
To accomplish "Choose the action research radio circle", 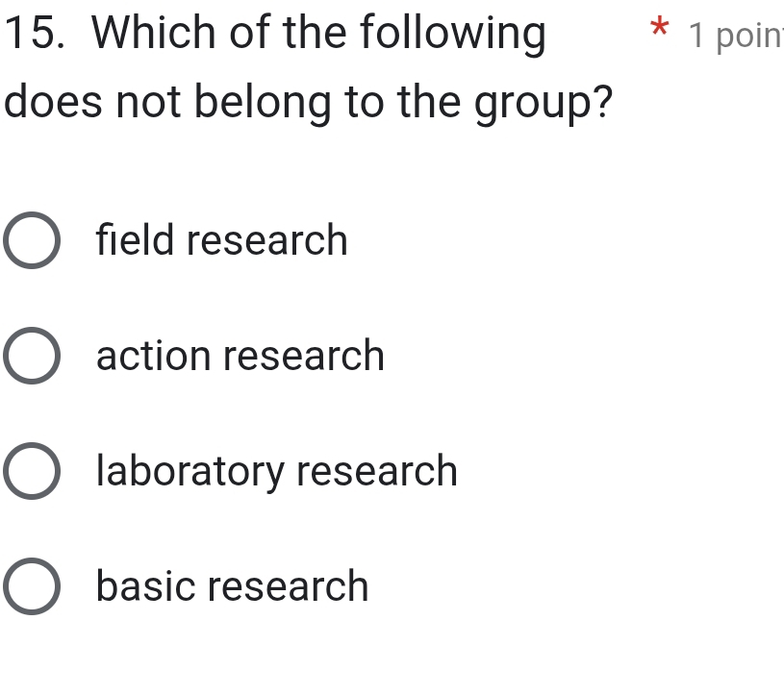I will click(32, 356).
